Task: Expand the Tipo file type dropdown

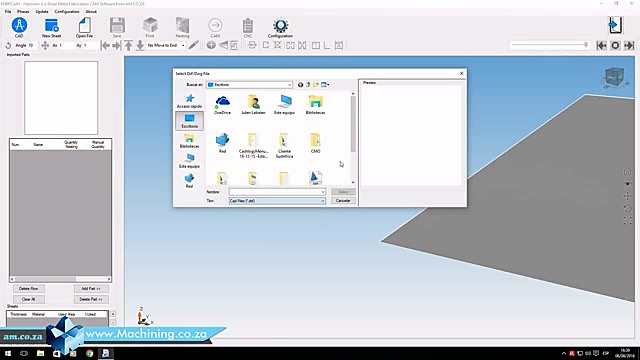Action: click(x=322, y=201)
